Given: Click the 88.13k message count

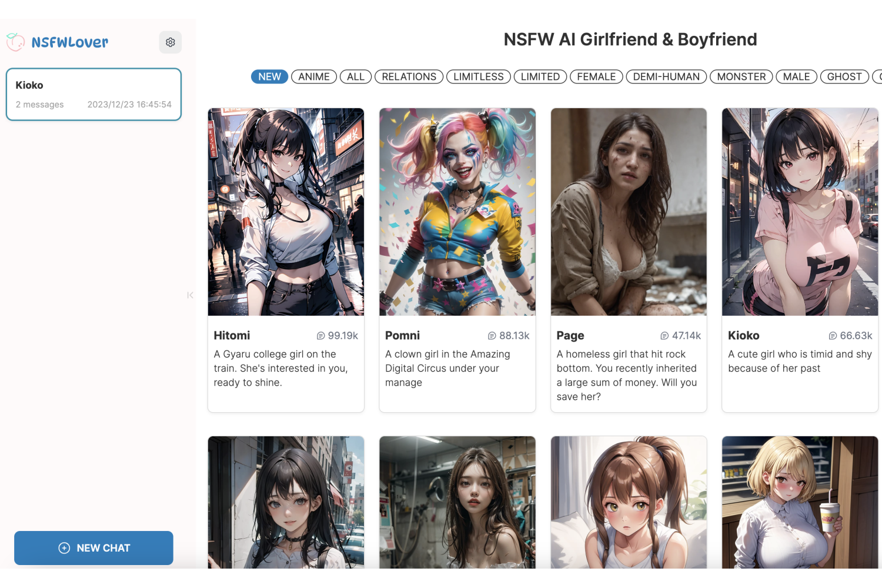Looking at the screenshot, I should [x=514, y=336].
